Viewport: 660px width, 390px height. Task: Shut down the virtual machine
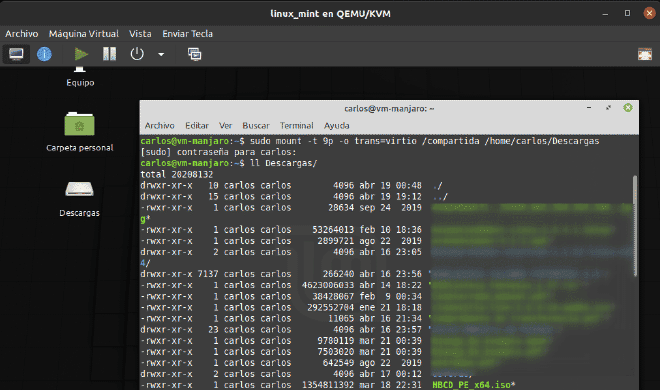tap(137, 54)
